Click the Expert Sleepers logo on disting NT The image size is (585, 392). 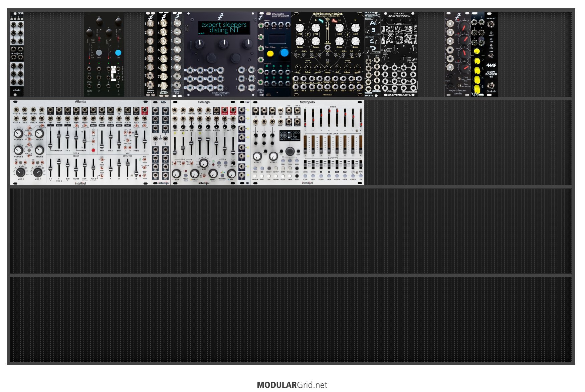(x=220, y=16)
